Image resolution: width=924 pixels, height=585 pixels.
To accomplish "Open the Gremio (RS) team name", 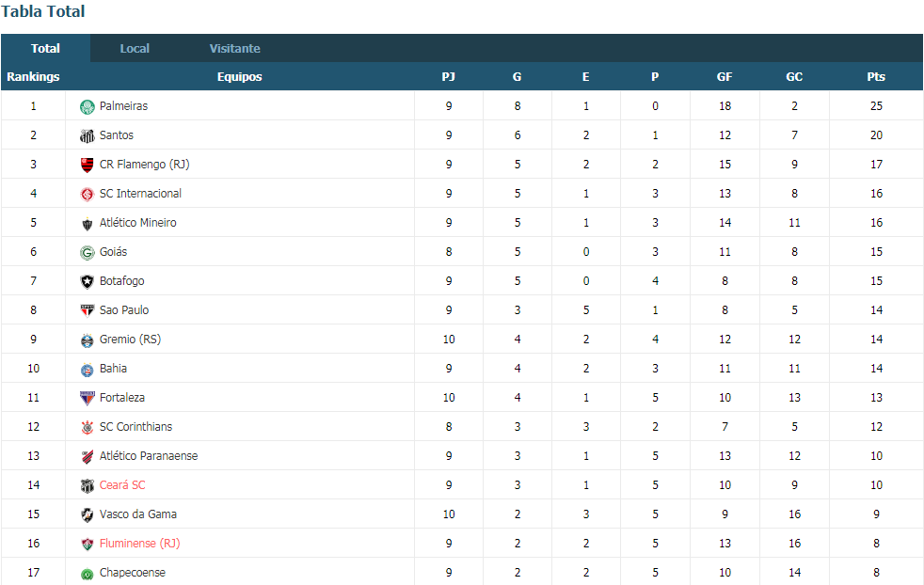I will 130,340.
